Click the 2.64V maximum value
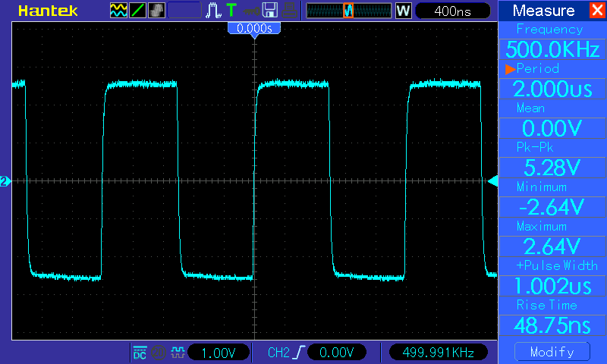This screenshot has width=607, height=364. [x=552, y=246]
